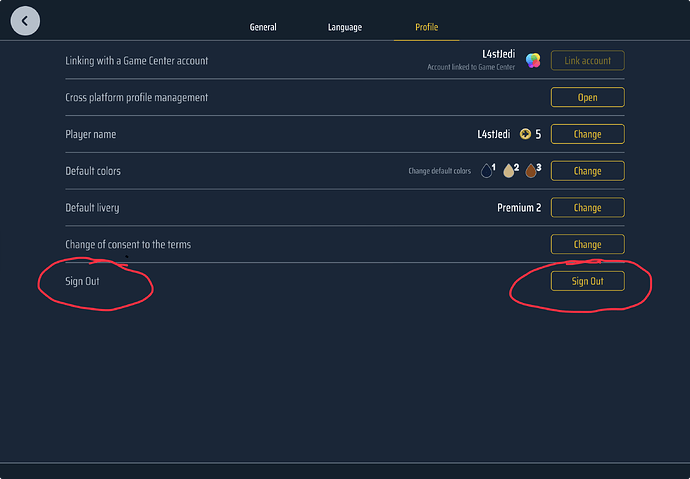This screenshot has width=690, height=479.
Task: Change the default colors
Action: [587, 171]
